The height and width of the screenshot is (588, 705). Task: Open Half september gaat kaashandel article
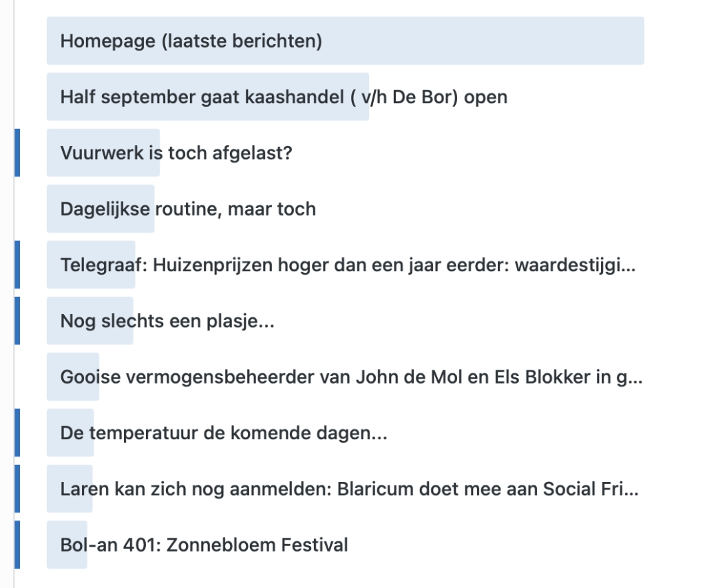pyautogui.click(x=284, y=96)
